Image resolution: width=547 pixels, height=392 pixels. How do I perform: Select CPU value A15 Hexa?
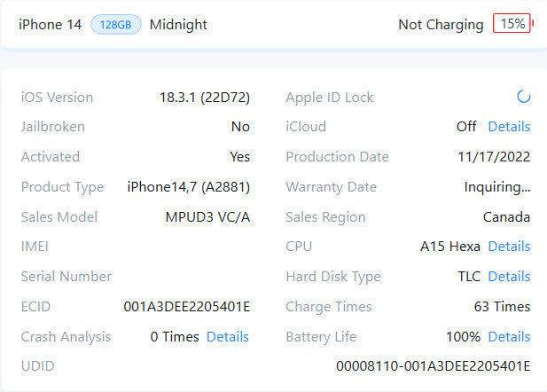[450, 247]
